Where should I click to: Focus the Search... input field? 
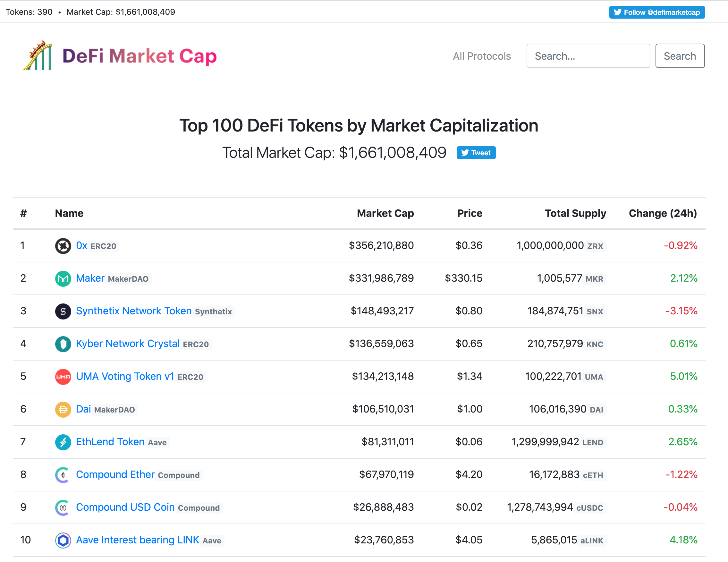(x=588, y=56)
